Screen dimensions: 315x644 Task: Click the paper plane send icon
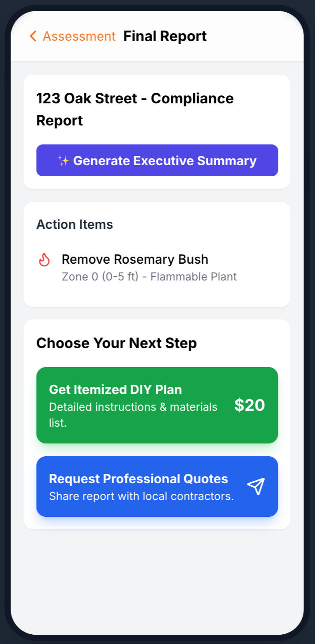click(256, 486)
